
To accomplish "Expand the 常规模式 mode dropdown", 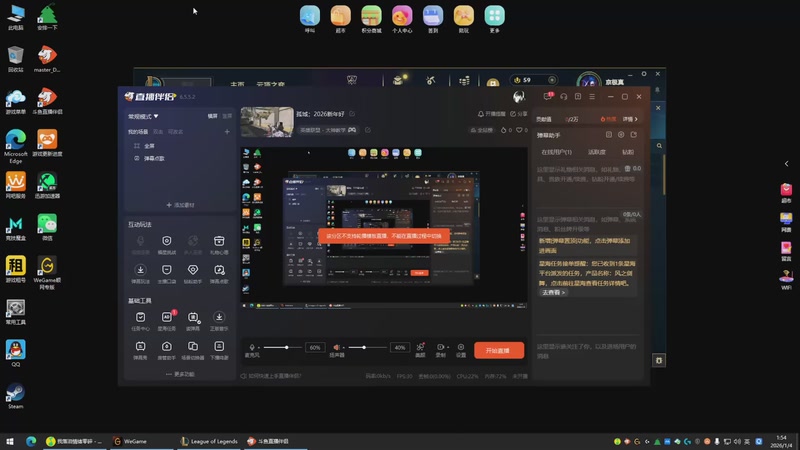I will [x=143, y=116].
